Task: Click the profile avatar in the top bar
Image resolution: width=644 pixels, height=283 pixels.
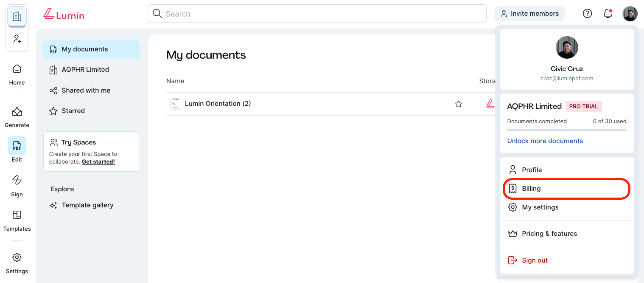Action: coord(630,14)
